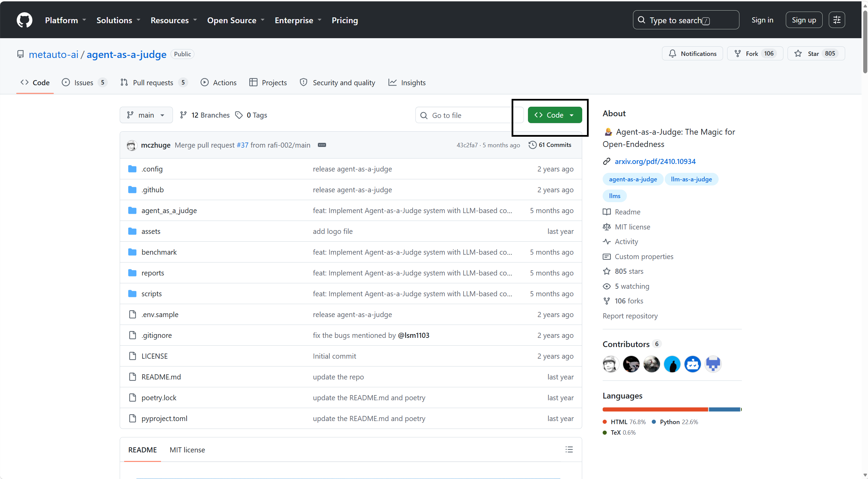Open the Pricing page

coord(345,20)
